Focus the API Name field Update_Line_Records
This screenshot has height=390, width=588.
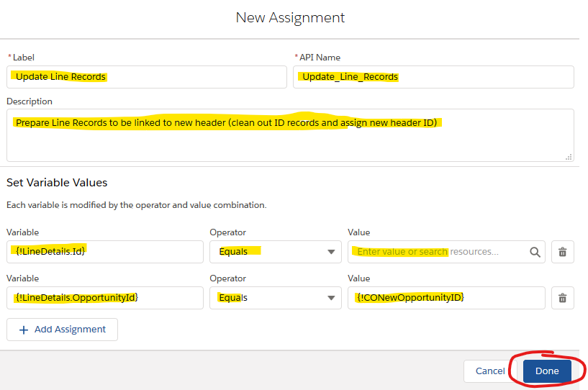point(433,77)
